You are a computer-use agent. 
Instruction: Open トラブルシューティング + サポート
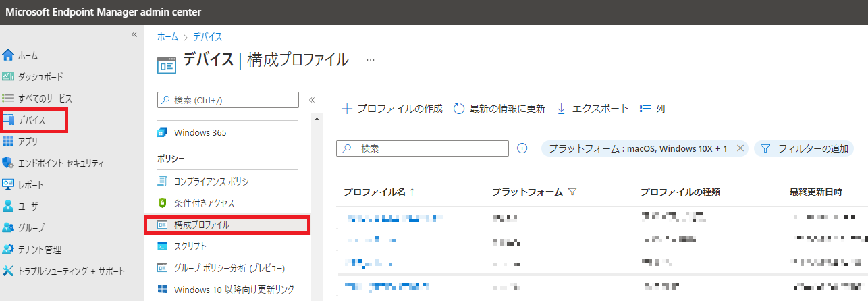pyautogui.click(x=71, y=271)
